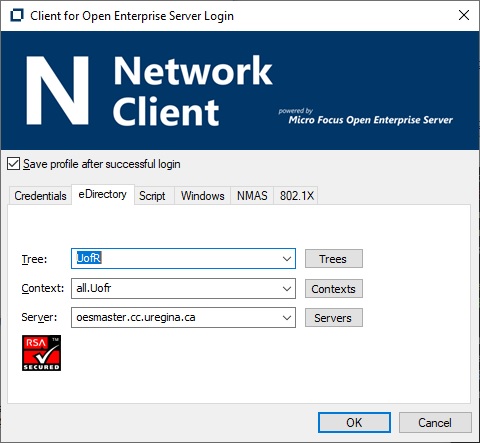Screen dimensions: 480x443
Task: Click "Micro Focus Open Enterprise Server" banner text
Action: [x=370, y=120]
